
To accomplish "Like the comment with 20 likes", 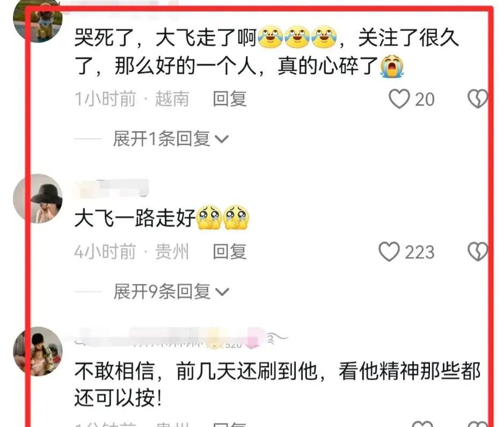I will tap(399, 99).
